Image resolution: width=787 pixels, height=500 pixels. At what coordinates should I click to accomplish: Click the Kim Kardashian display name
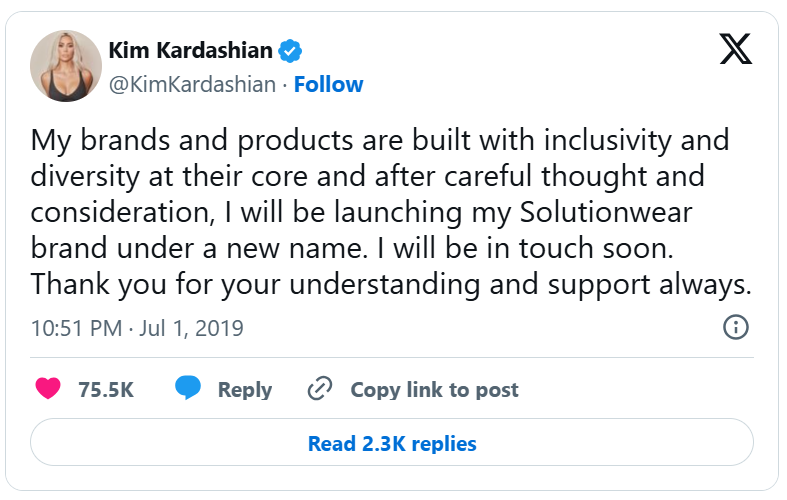189,51
